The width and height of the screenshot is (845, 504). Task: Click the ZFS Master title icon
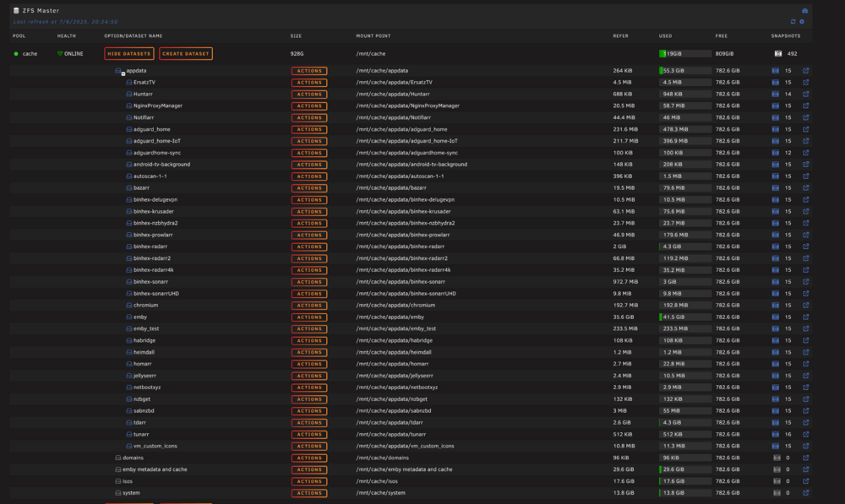(x=16, y=10)
